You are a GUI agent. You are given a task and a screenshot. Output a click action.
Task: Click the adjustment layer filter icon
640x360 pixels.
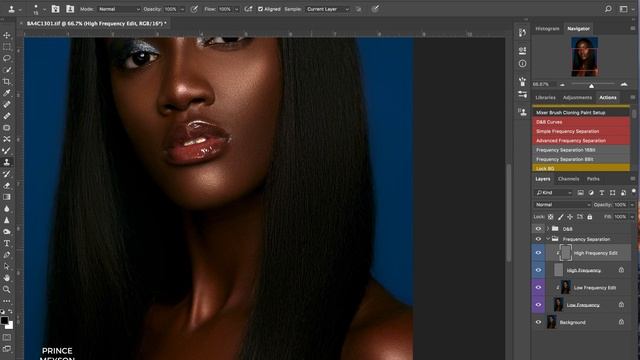[x=591, y=193]
